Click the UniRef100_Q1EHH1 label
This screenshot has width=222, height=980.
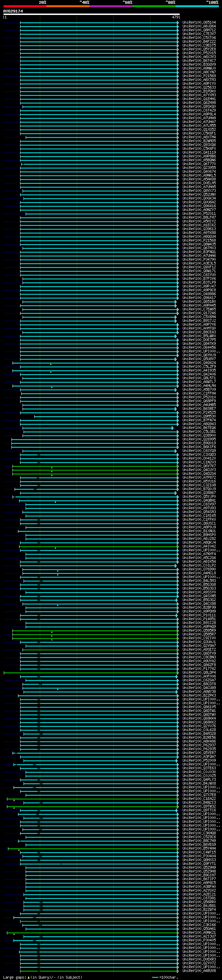[x=199, y=99]
